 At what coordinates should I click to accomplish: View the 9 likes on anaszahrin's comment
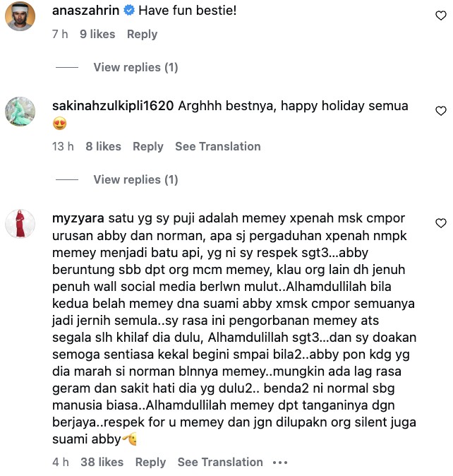(97, 35)
